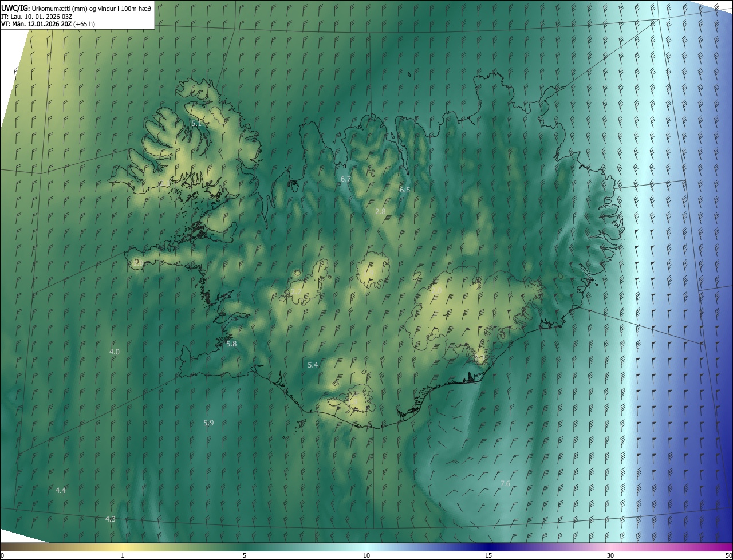Click the 50 tick on the colour scale
Screen dimensions: 733x560
click(728, 555)
